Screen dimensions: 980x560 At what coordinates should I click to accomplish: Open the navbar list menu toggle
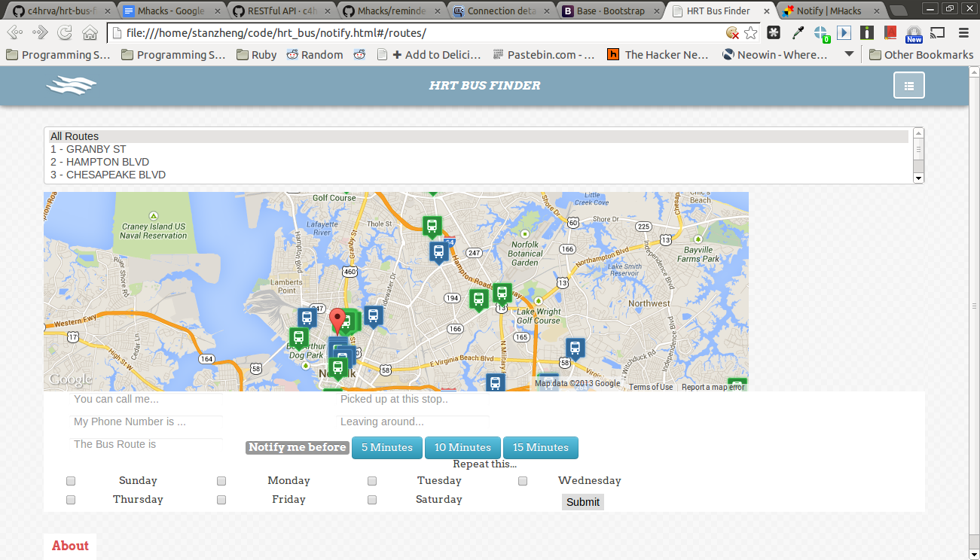908,86
